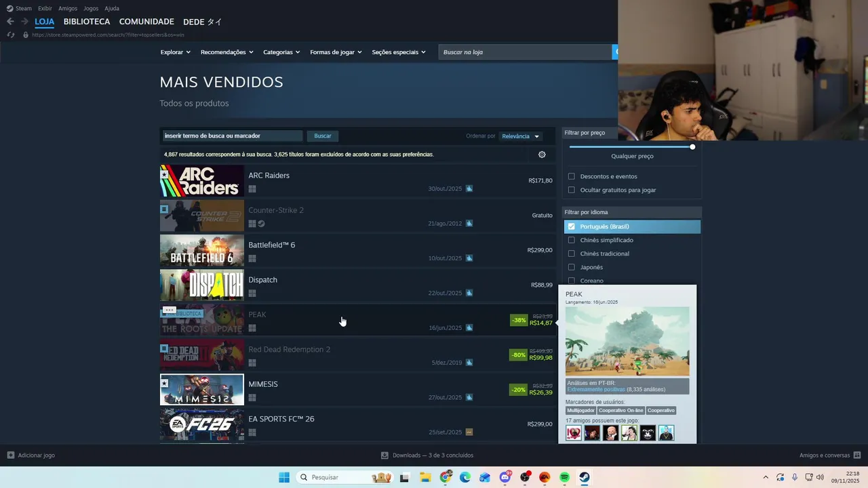
Task: Expand the Recomendações menu
Action: pyautogui.click(x=226, y=52)
